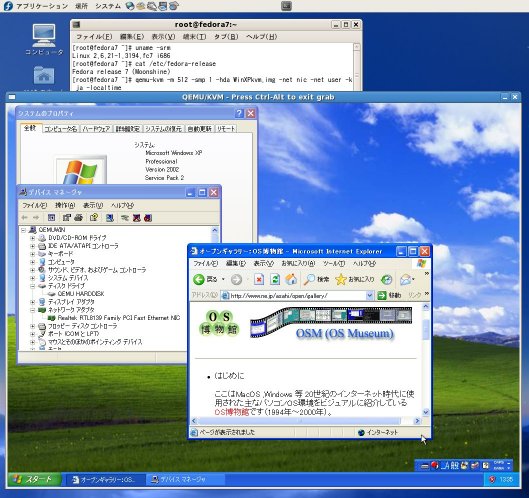The height and width of the screenshot is (498, 529).
Task: Collapse the ディスク ドライブ node
Action: coord(32,286)
